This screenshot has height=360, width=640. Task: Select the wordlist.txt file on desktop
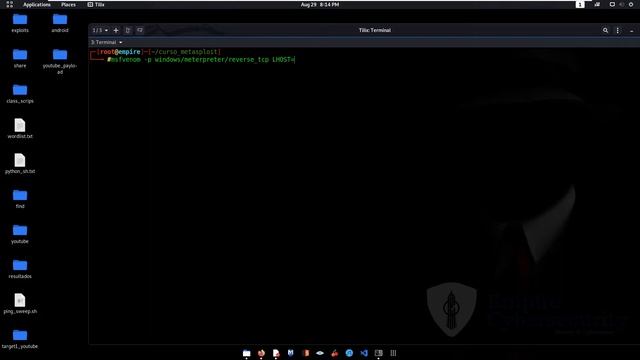[20, 129]
